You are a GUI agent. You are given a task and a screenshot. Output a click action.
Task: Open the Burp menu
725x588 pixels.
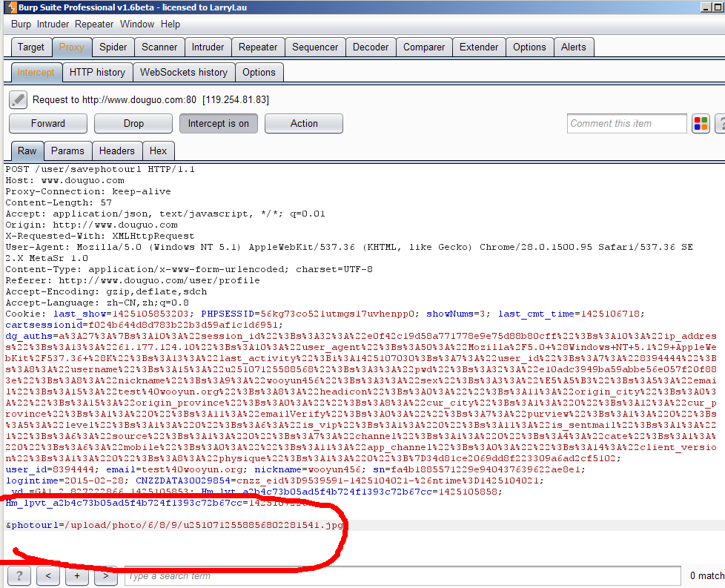[21, 24]
